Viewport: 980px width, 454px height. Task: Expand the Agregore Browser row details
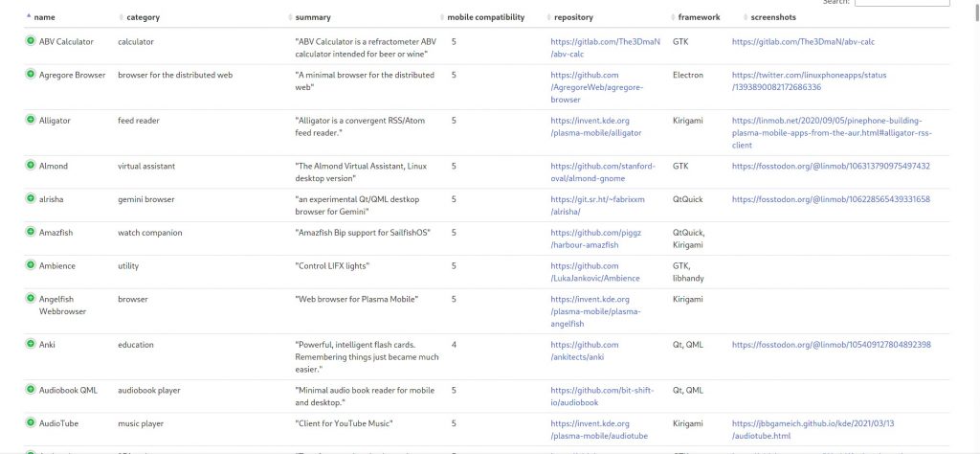(30, 75)
